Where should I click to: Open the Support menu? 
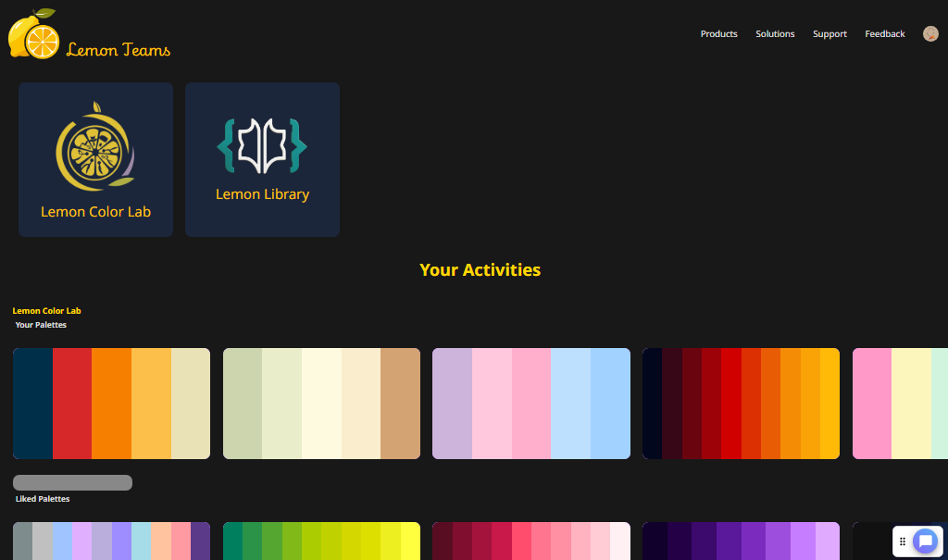[829, 34]
